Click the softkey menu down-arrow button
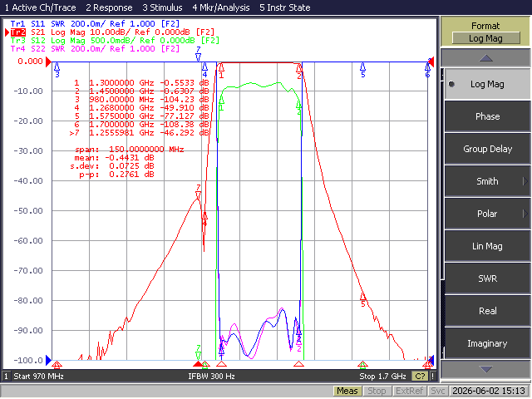532x399 pixels. [x=485, y=369]
